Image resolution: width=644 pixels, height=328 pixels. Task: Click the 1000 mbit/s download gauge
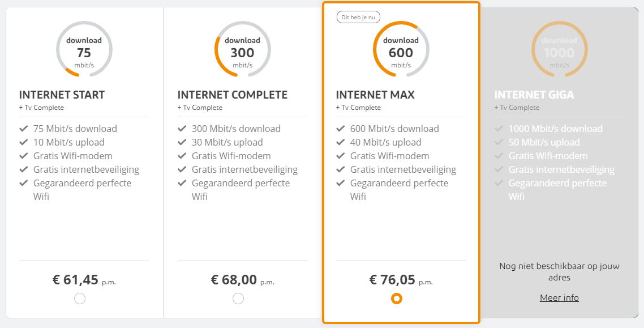pos(560,49)
